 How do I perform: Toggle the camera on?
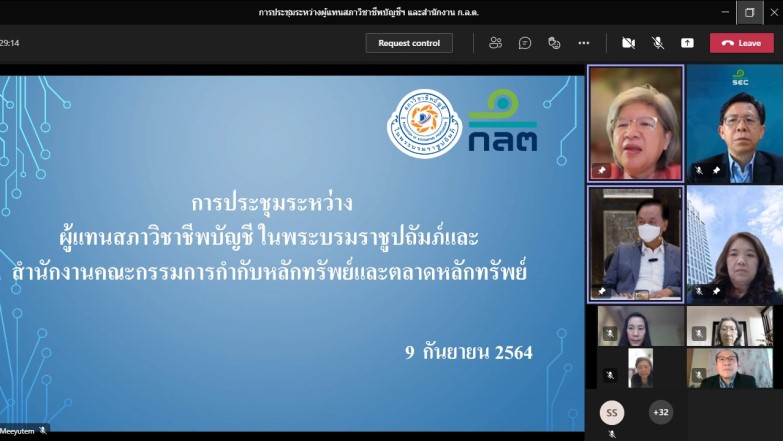pos(628,43)
